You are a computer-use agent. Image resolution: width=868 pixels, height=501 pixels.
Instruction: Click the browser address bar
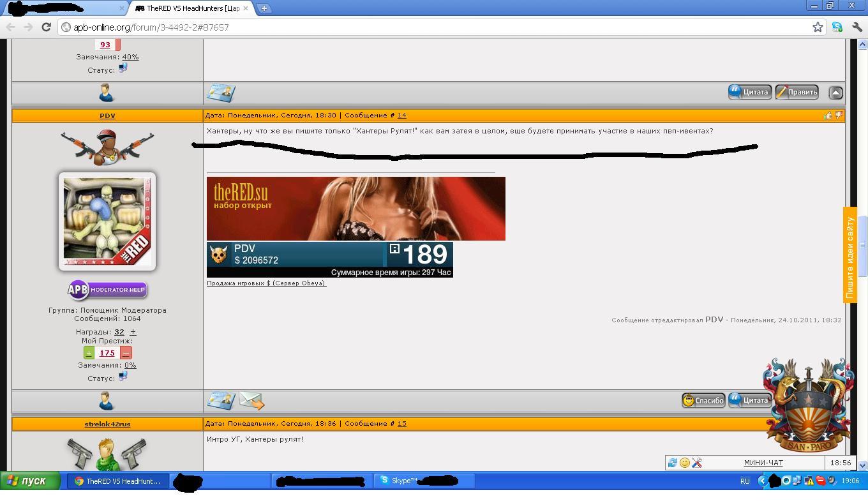click(x=434, y=27)
